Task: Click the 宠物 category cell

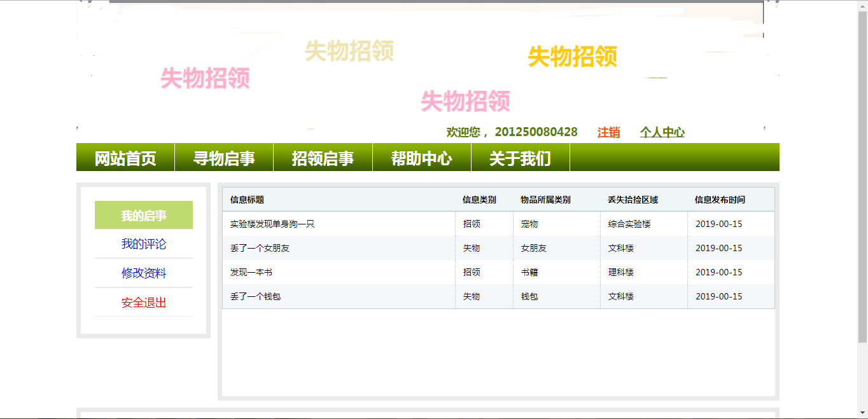Action: [529, 224]
